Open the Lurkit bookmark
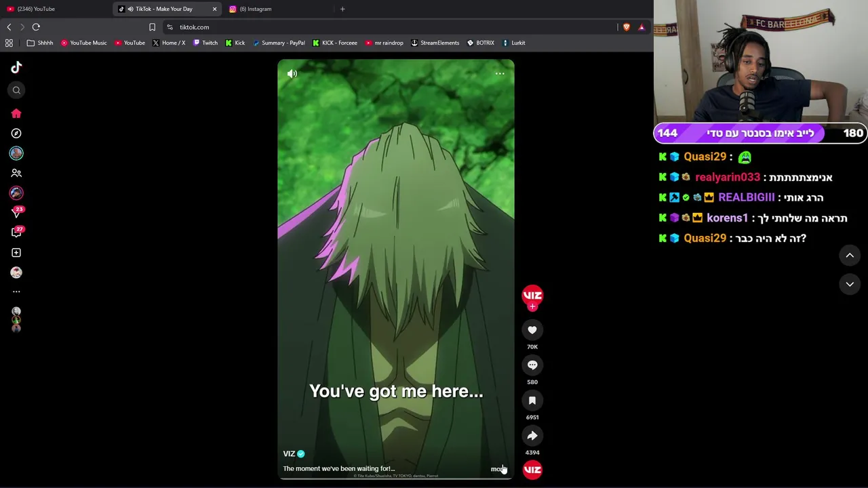The image size is (868, 488). (513, 43)
